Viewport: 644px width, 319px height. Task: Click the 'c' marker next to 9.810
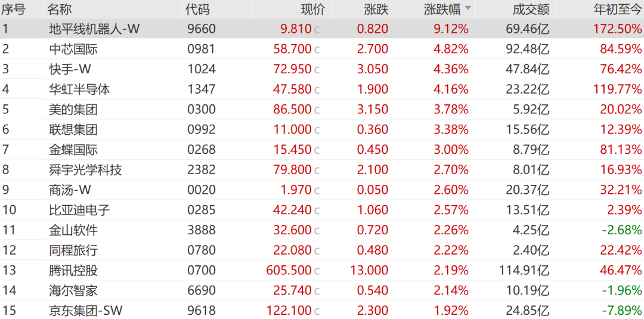317,30
